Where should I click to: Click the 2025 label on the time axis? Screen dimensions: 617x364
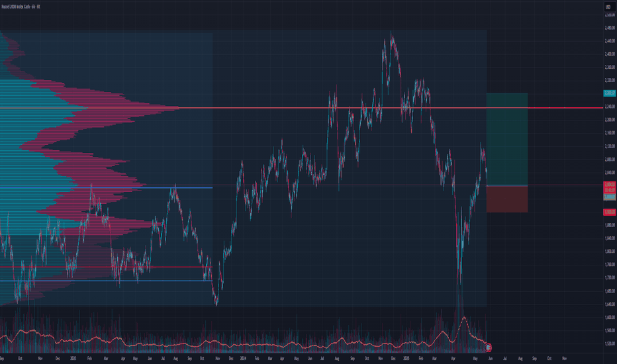pyautogui.click(x=406, y=359)
